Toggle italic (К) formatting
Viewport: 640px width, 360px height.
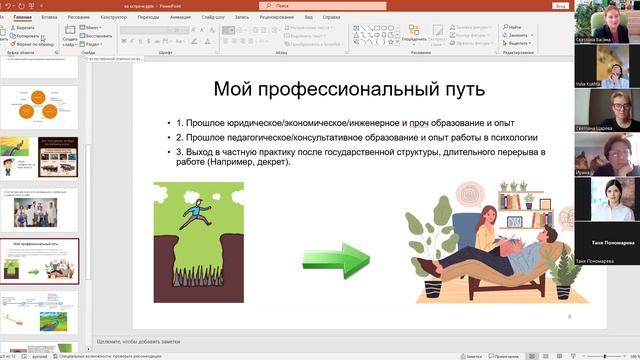[132, 41]
